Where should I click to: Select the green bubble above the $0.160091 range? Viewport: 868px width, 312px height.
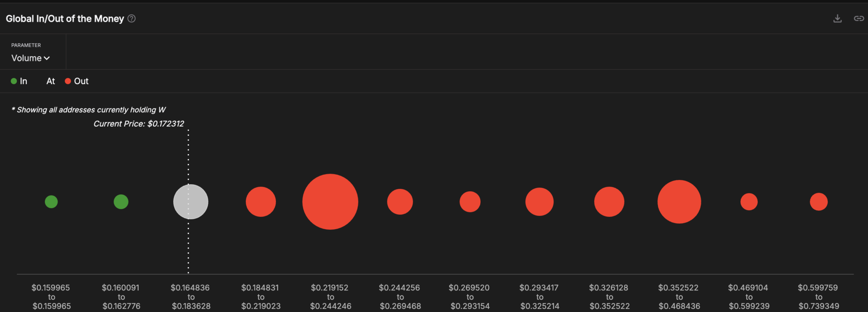[x=121, y=202]
